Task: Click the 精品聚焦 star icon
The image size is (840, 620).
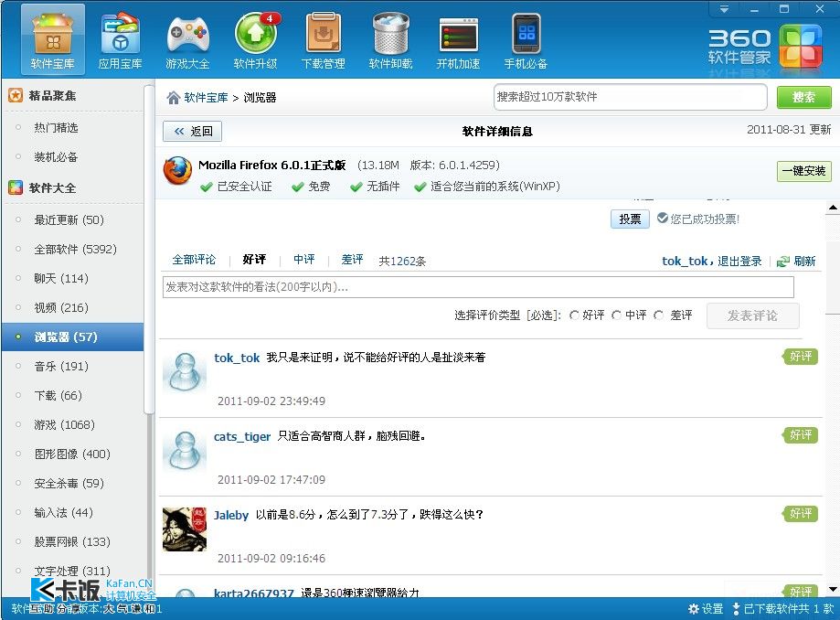Action: point(16,95)
